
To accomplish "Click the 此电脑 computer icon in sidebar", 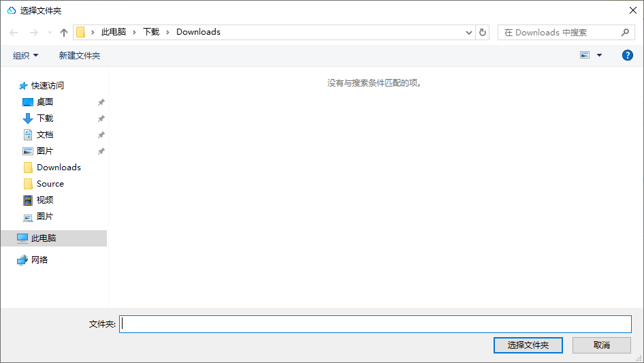I will [x=22, y=238].
